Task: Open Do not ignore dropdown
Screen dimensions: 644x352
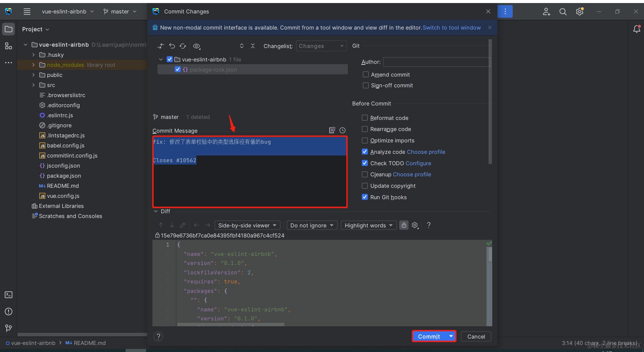Action: pyautogui.click(x=312, y=225)
